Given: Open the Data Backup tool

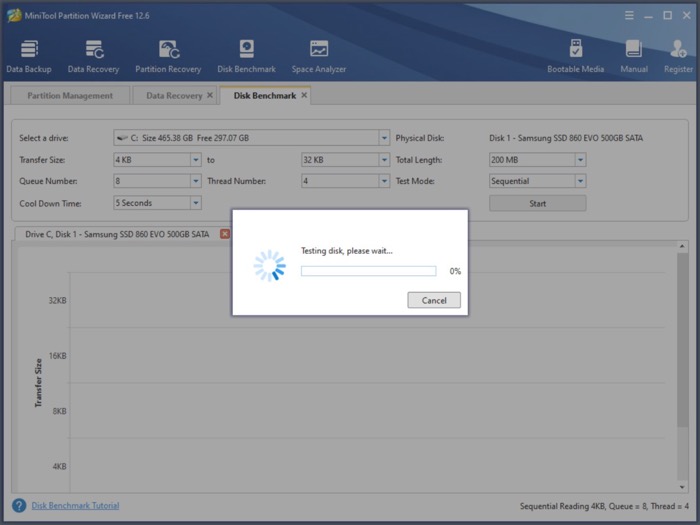Looking at the screenshot, I should pos(29,56).
